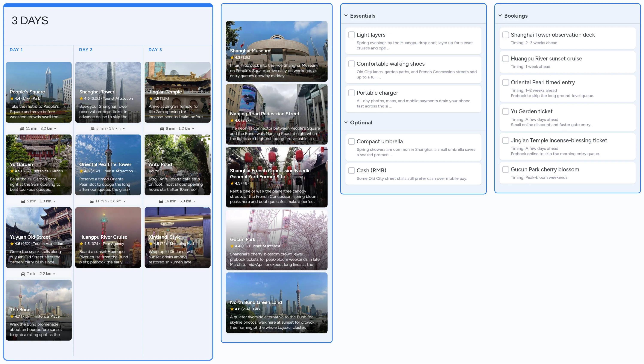The height and width of the screenshot is (364, 644).
Task: Click the star icon on Shanghai Tower card
Action: [81, 99]
